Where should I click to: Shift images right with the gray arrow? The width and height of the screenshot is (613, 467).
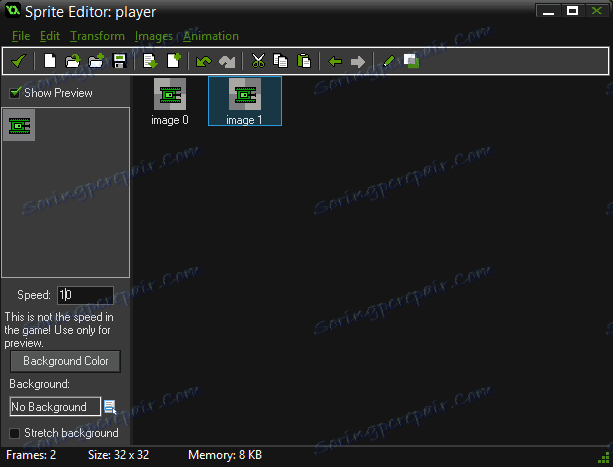(358, 61)
